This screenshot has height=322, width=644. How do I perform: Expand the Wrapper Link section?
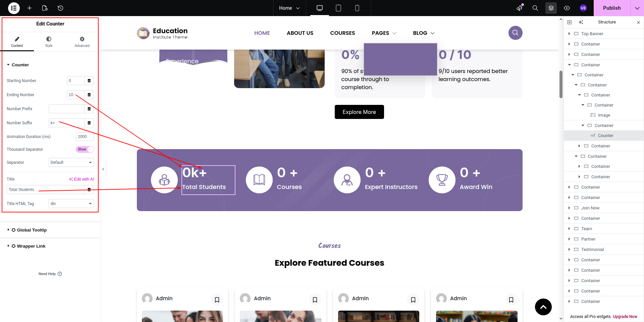click(31, 246)
